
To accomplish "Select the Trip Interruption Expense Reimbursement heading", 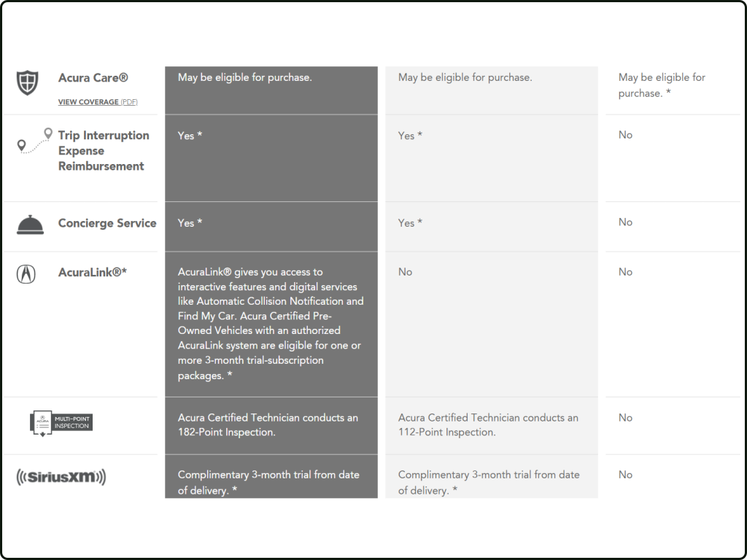I will 103,151.
